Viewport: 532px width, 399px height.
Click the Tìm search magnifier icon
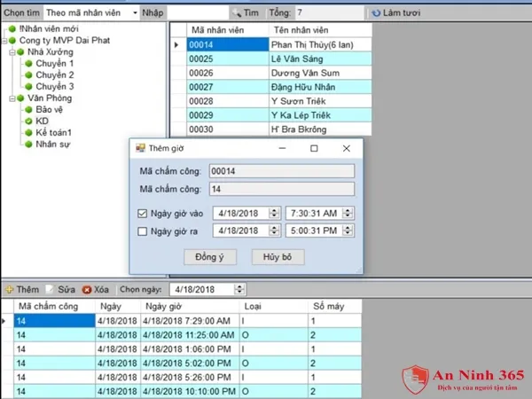pyautogui.click(x=237, y=13)
